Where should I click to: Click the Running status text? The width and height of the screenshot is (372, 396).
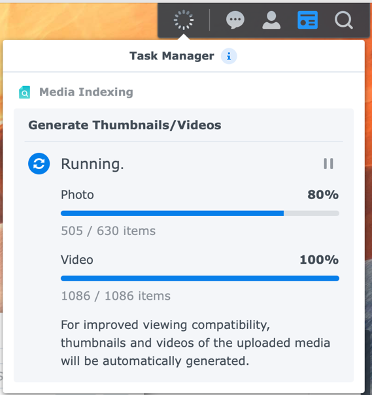click(92, 164)
